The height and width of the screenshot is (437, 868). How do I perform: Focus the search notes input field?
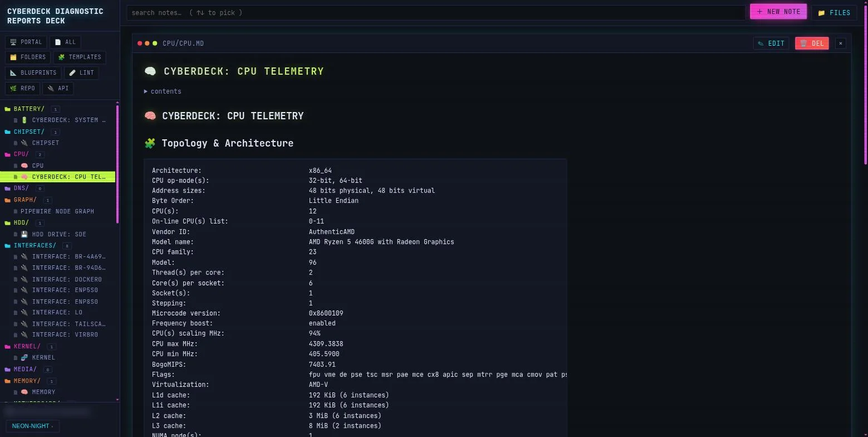(436, 13)
